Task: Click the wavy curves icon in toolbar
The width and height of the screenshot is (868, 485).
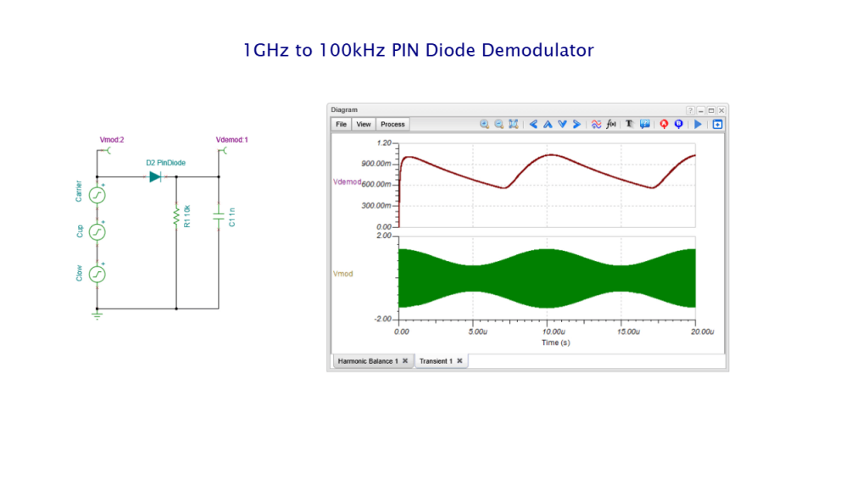Action: 596,124
